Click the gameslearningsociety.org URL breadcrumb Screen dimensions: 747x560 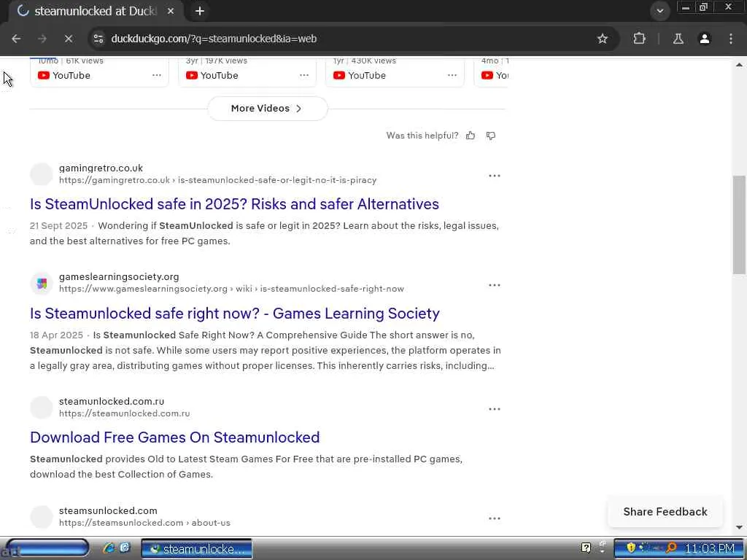click(x=231, y=289)
